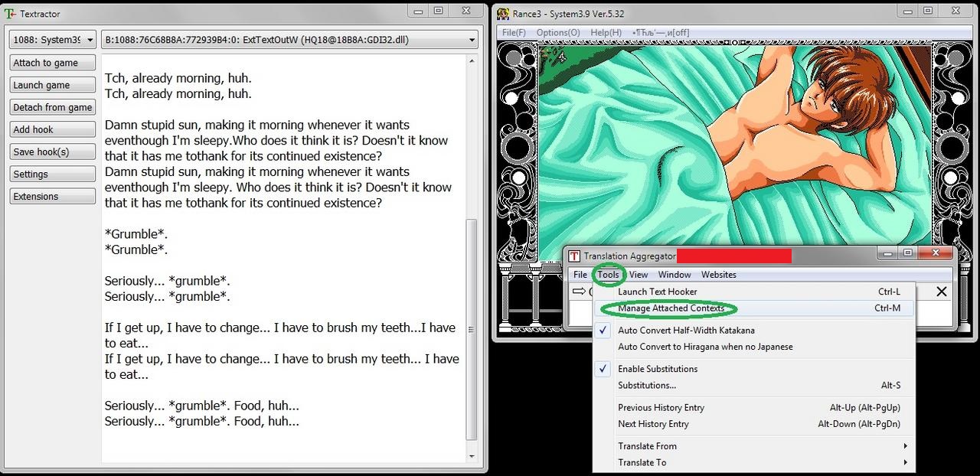Select Next History Entry

click(x=754, y=424)
